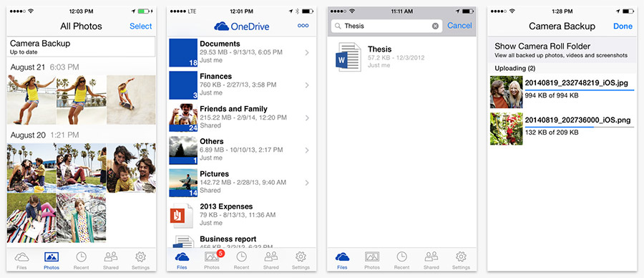
Task: Open Friends and Family folder thumbnail
Action: click(x=183, y=118)
